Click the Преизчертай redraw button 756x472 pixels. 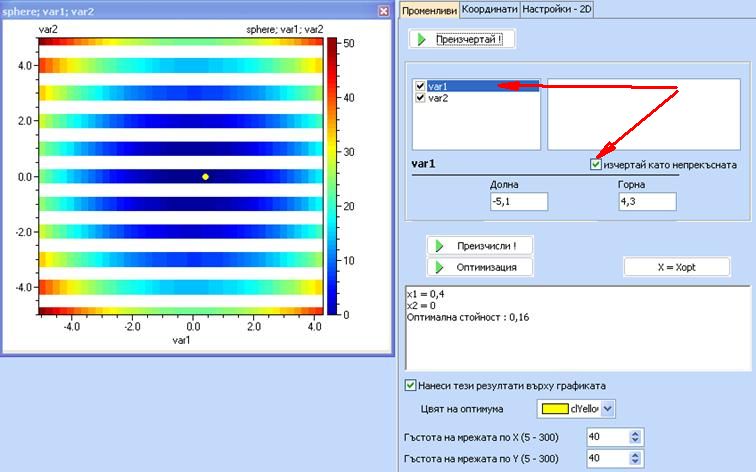click(x=464, y=39)
